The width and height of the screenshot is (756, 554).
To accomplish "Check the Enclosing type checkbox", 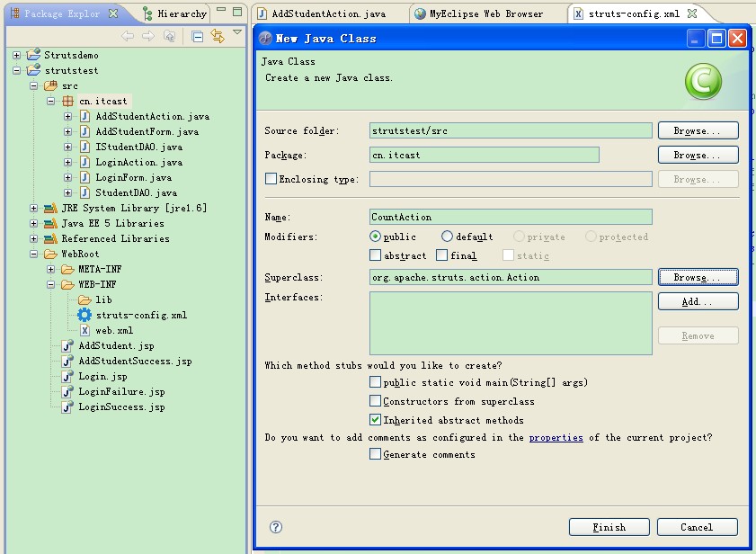I will pyautogui.click(x=271, y=179).
